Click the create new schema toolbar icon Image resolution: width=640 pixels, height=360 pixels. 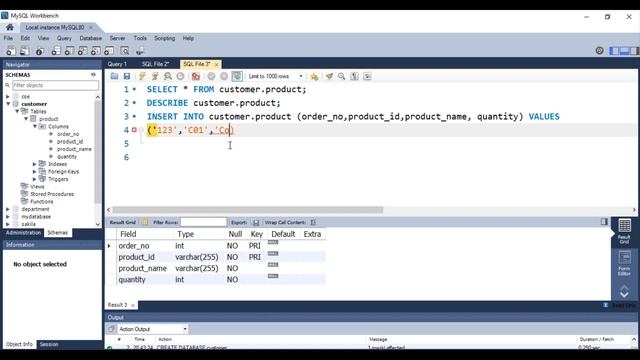point(56,51)
